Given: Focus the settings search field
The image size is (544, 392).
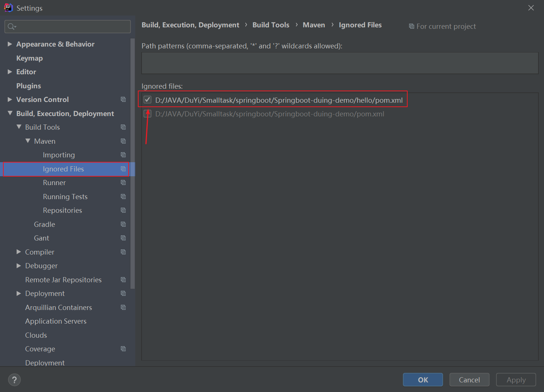Looking at the screenshot, I should 68,27.
